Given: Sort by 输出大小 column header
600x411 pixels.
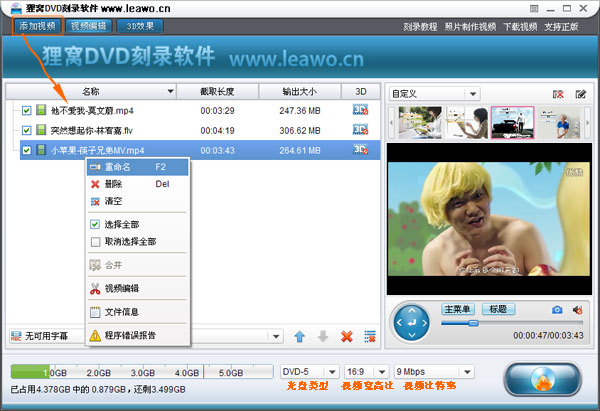Looking at the screenshot, I should [300, 91].
